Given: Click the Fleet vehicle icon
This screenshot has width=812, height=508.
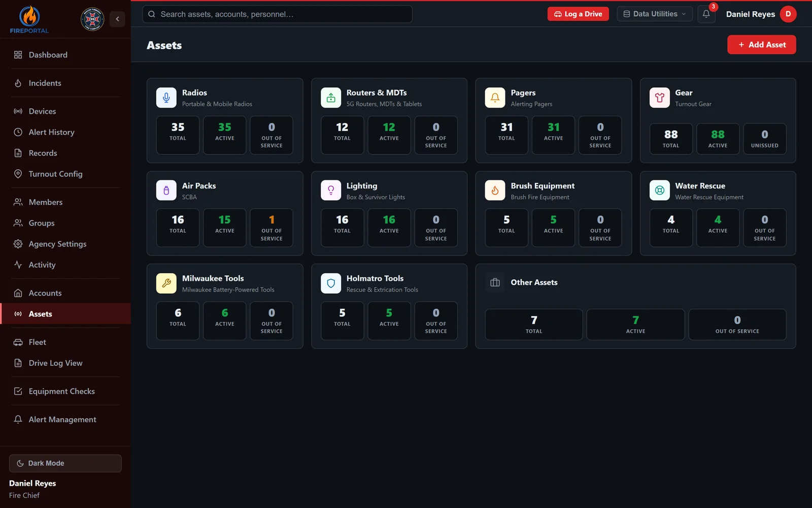Looking at the screenshot, I should [18, 342].
